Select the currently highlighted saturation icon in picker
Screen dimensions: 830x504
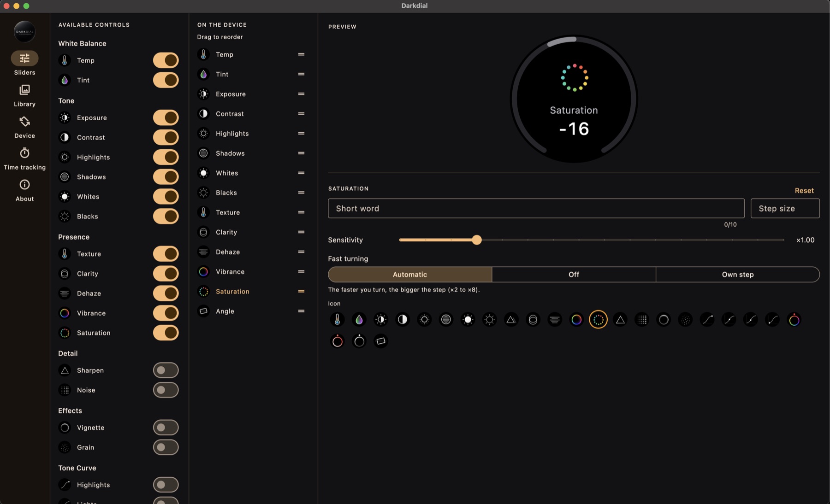click(598, 319)
